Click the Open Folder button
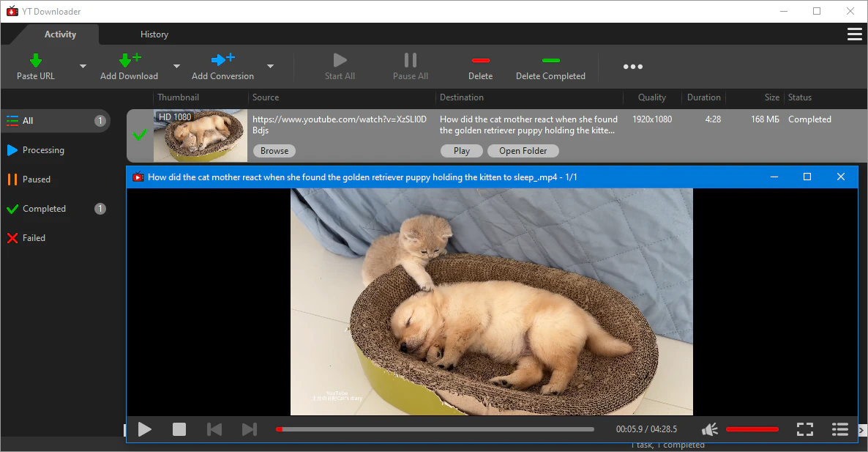This screenshot has height=452, width=868. 523,151
